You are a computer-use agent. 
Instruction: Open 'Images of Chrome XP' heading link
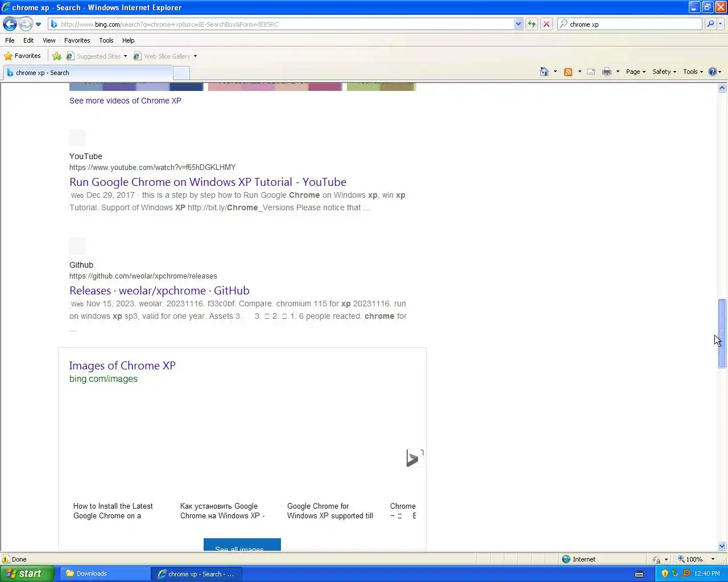tap(122, 365)
